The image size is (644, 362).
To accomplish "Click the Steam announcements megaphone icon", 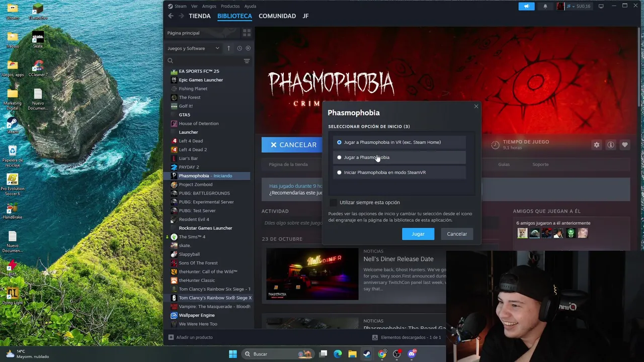I will 526,6.
